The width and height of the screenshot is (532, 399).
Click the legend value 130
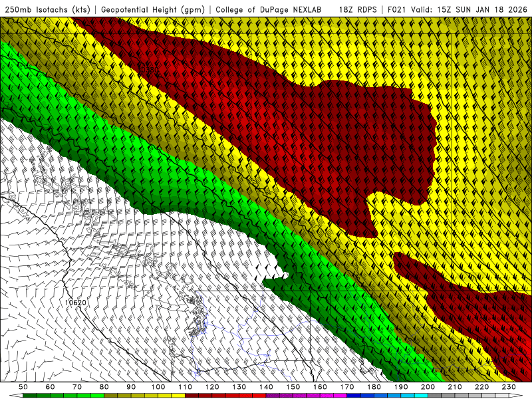point(239,387)
